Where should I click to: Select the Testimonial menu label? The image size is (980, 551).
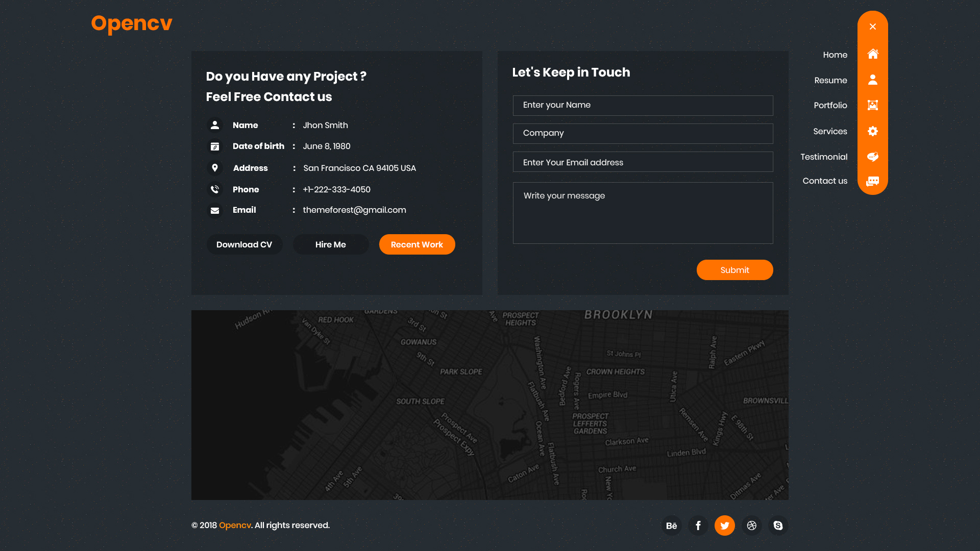[824, 157]
